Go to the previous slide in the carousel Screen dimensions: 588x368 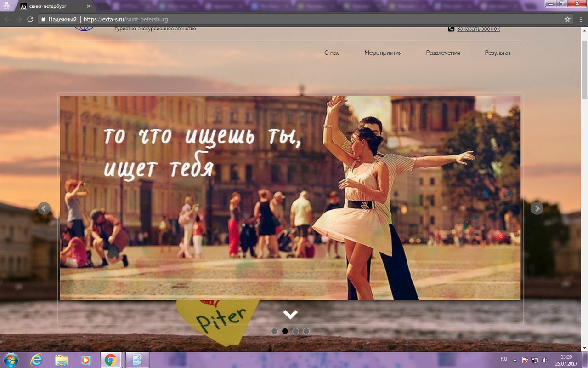[44, 208]
